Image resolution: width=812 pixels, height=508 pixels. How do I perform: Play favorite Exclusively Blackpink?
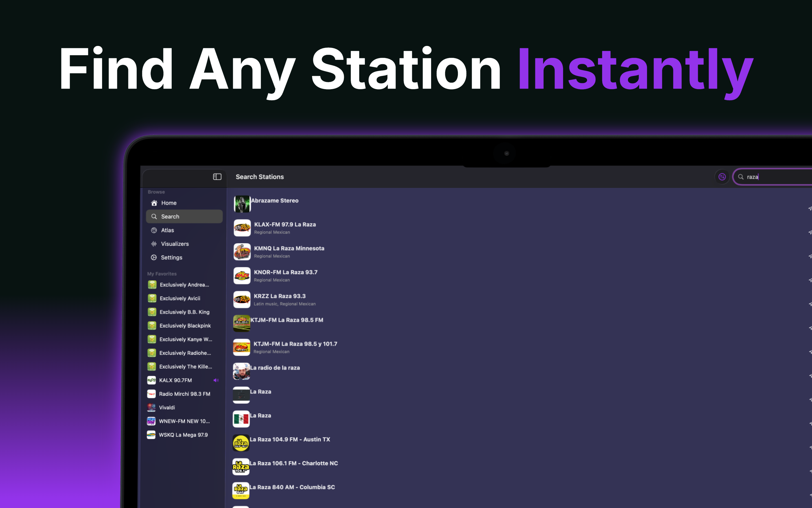tap(184, 326)
